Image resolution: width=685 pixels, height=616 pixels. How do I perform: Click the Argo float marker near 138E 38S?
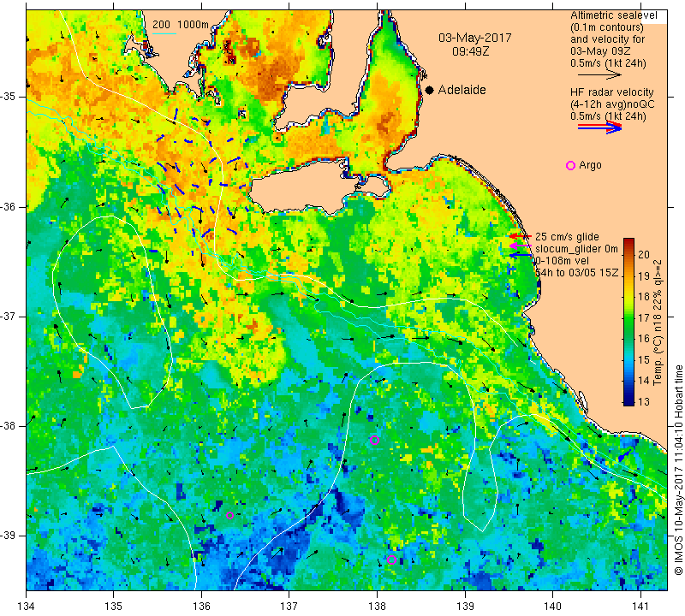(374, 440)
